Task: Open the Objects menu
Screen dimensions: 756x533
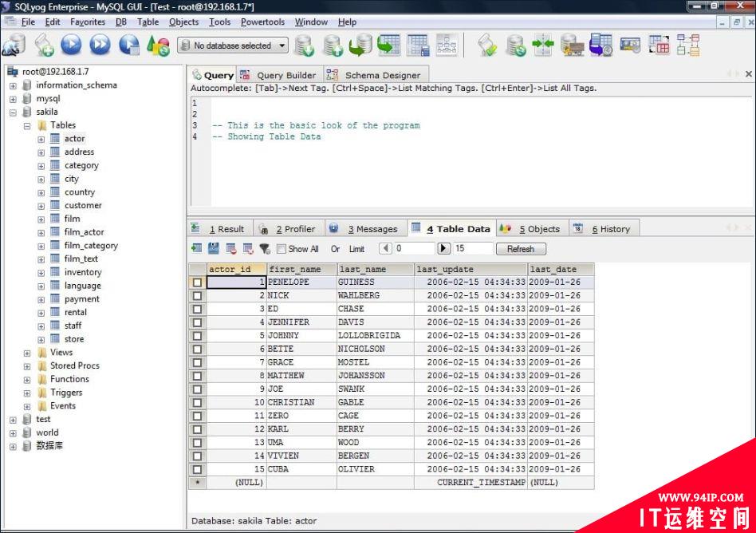Action: [x=183, y=22]
